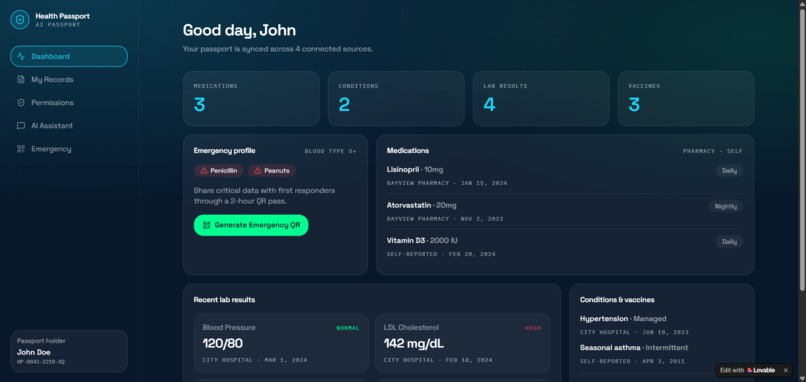Viewport: 806px width, 382px height.
Task: Open the Conditions count card
Action: (x=396, y=99)
